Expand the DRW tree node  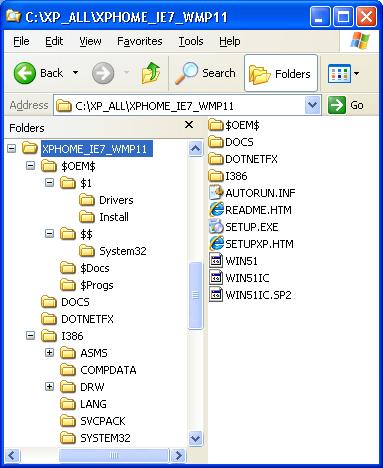tap(49, 386)
